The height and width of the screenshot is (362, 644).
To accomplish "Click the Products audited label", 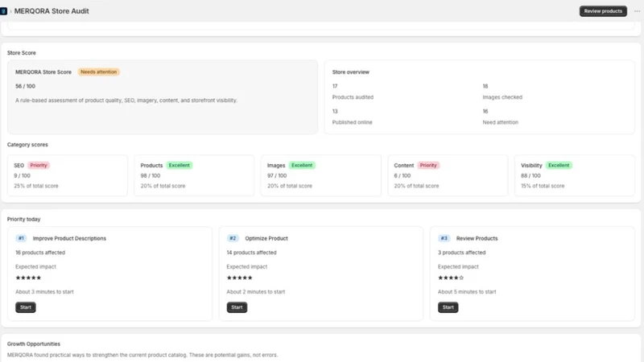I will point(353,97).
